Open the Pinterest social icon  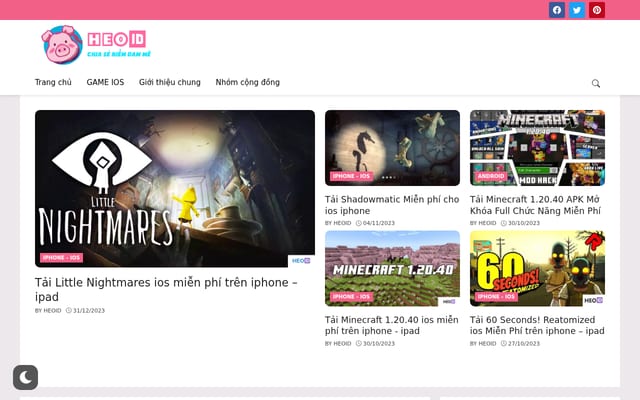coord(597,10)
